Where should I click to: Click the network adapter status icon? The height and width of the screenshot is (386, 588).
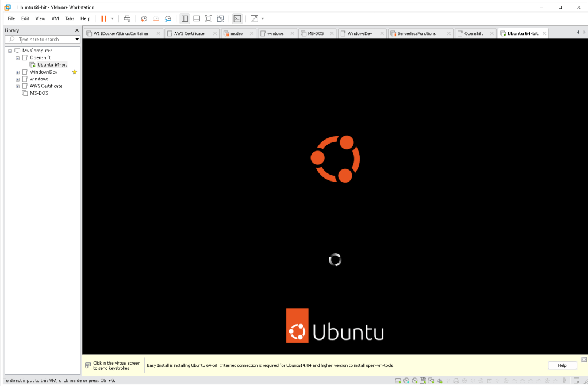point(431,381)
